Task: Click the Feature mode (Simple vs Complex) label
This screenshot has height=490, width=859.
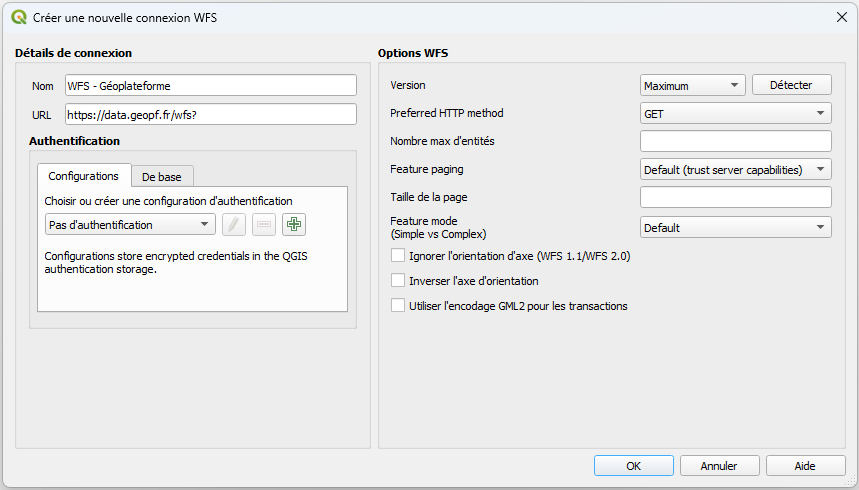Action: pyautogui.click(x=438, y=227)
